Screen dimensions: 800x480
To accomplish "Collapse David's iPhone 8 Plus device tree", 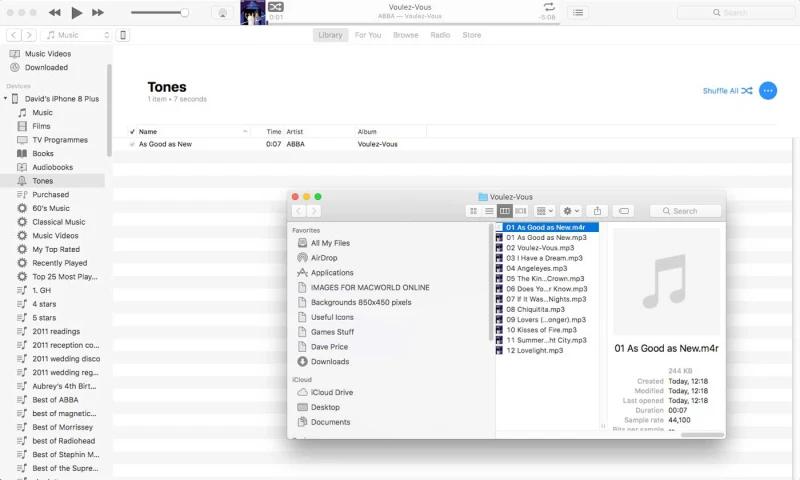I will pos(6,99).
